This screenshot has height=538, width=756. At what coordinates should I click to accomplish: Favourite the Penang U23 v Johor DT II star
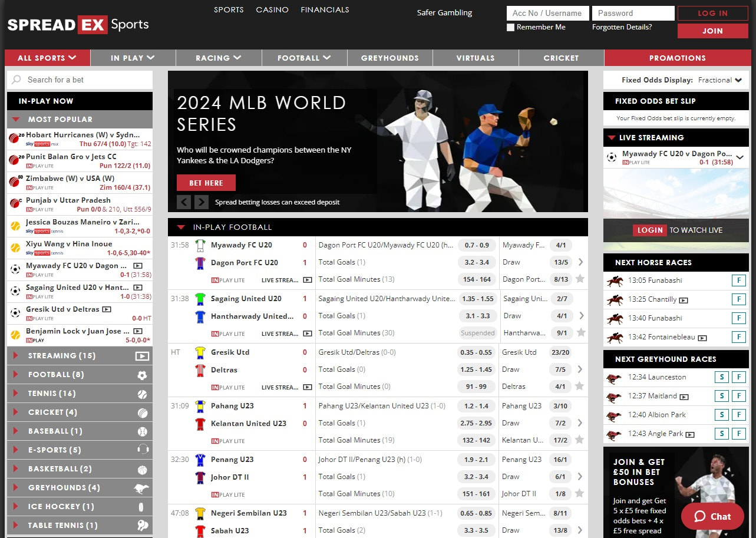pyautogui.click(x=581, y=493)
